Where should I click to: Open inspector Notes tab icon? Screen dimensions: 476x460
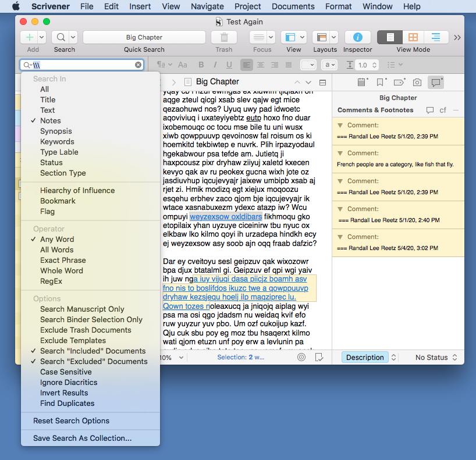362,82
